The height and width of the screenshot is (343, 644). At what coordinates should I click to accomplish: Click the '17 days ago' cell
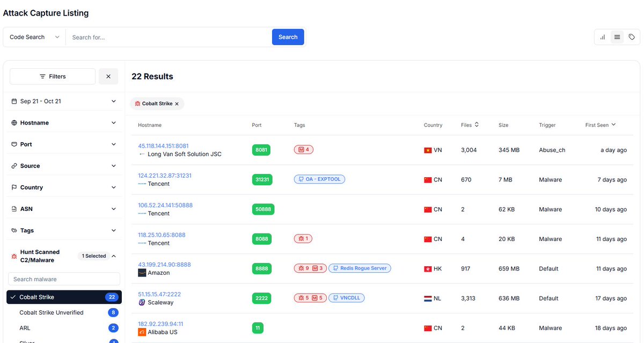[x=611, y=298]
